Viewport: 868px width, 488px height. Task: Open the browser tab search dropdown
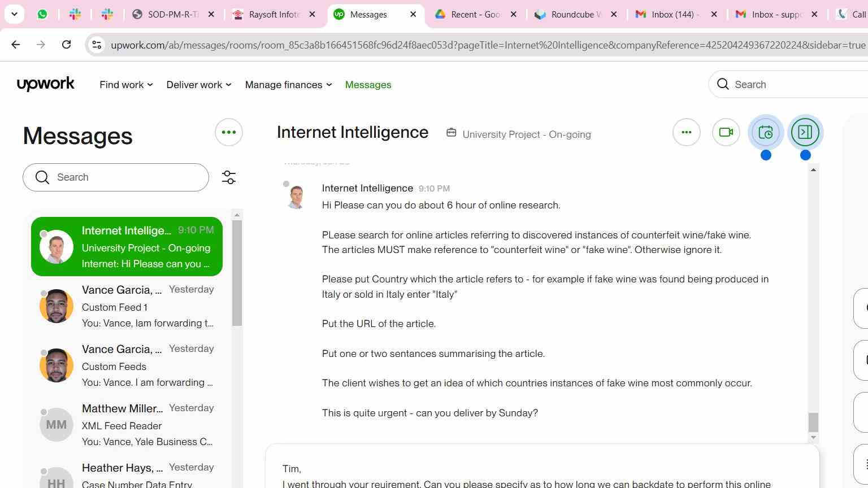(14, 14)
